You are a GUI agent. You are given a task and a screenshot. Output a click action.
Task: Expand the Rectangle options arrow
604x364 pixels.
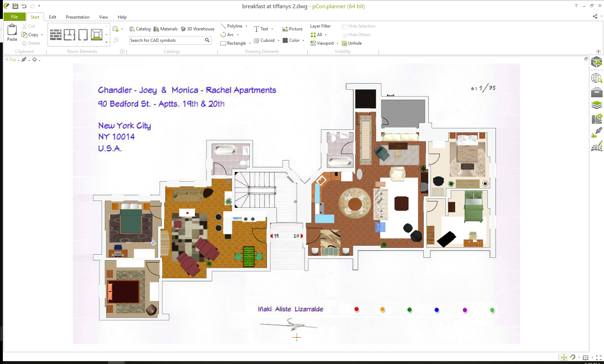click(x=250, y=44)
